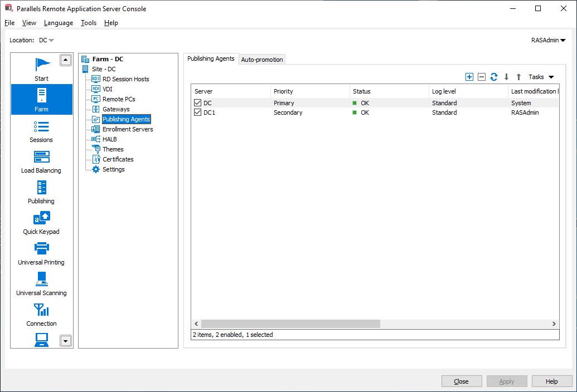The width and height of the screenshot is (577, 392).
Task: Open the File menu
Action: (x=9, y=23)
